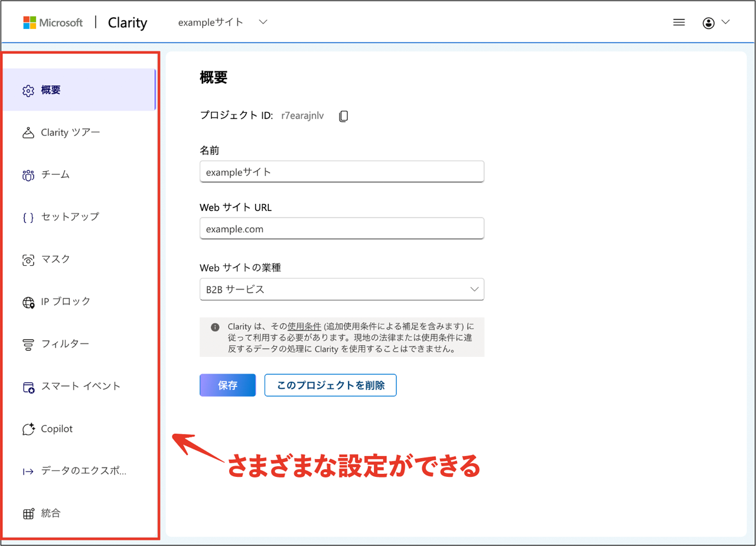Open the 使用条件 link
This screenshot has width=756, height=546.
click(304, 326)
